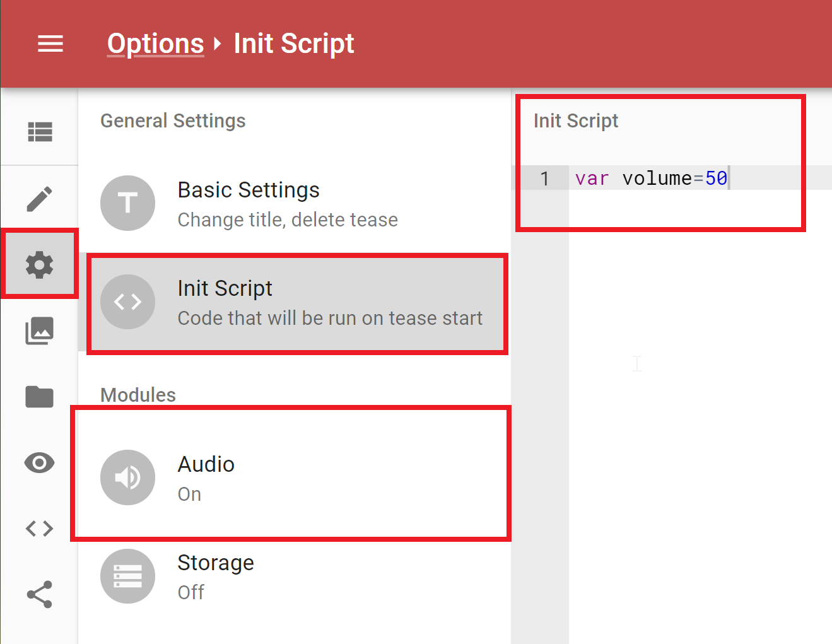The width and height of the screenshot is (832, 644).
Task: Open Basic Settings entry
Action: click(x=295, y=204)
